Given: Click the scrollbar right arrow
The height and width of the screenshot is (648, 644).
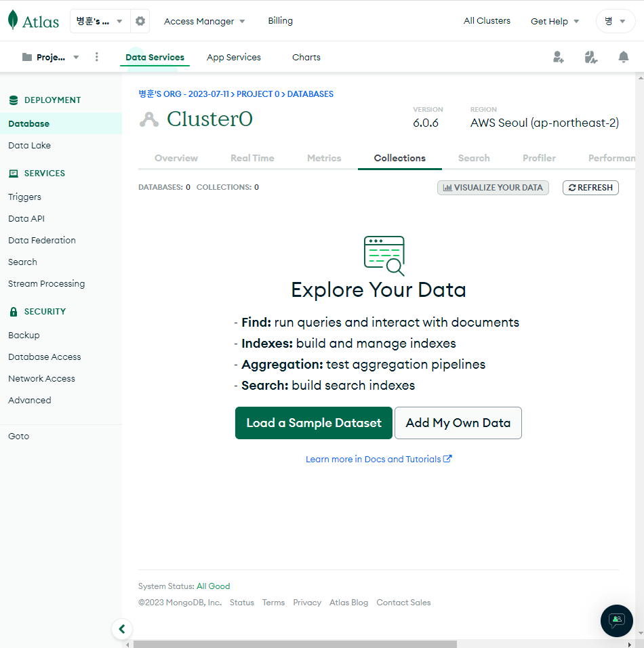Looking at the screenshot, I should coord(630,645).
